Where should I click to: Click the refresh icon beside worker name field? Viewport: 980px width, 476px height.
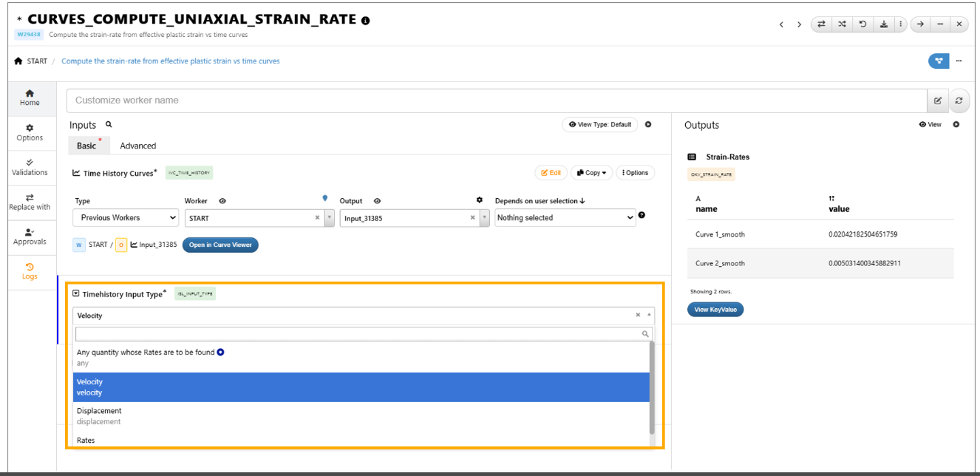pyautogui.click(x=959, y=101)
